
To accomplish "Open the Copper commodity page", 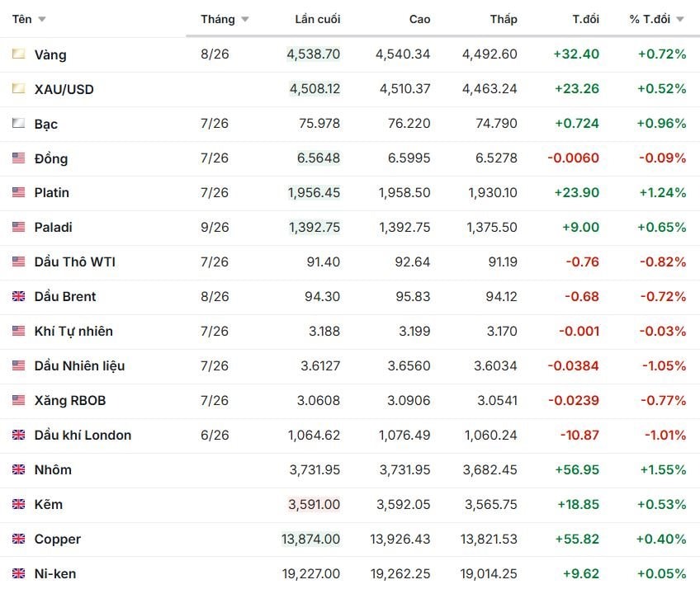I will tap(58, 539).
